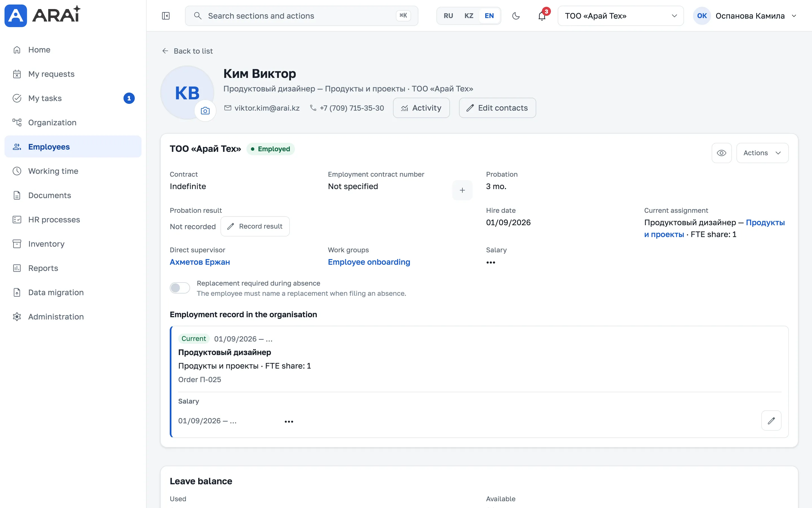Screen dimensions: 812x508
Task: Click the back arrow icon
Action: [165, 51]
